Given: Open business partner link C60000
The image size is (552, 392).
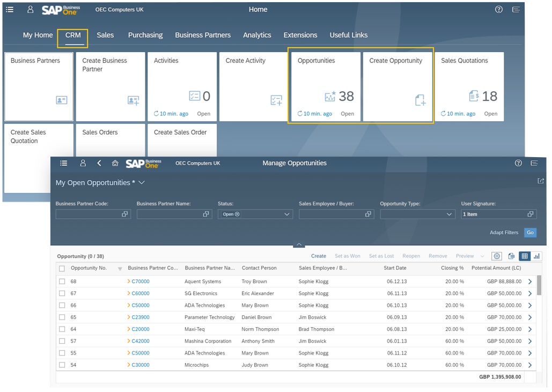Looking at the screenshot, I should tap(141, 293).
